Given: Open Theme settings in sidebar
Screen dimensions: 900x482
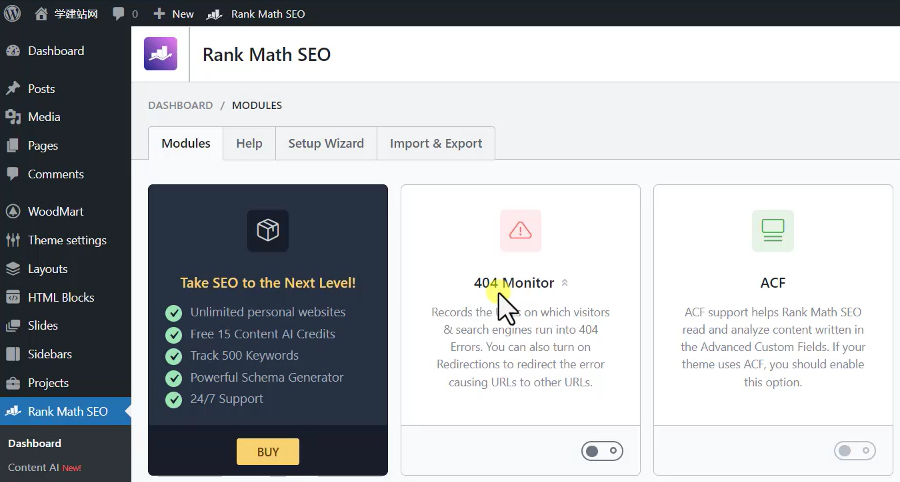Looking at the screenshot, I should click(x=66, y=240).
